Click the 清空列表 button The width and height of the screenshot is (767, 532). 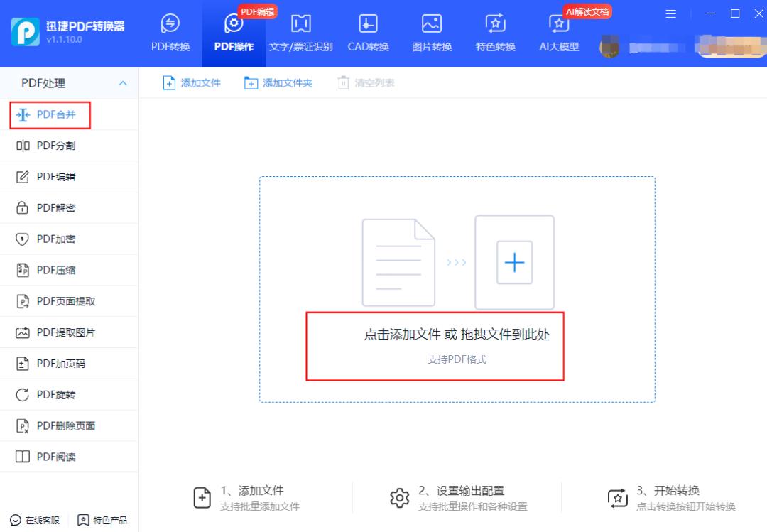[x=366, y=83]
